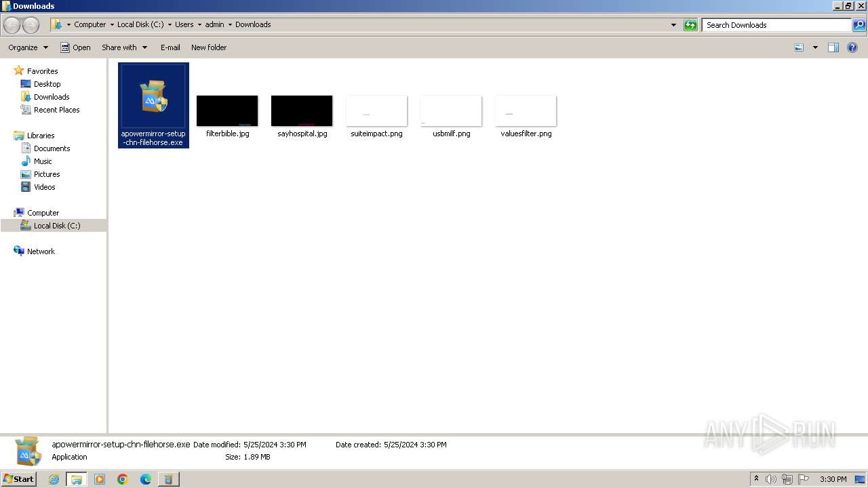Open Favorites in navigation pane

tap(42, 71)
